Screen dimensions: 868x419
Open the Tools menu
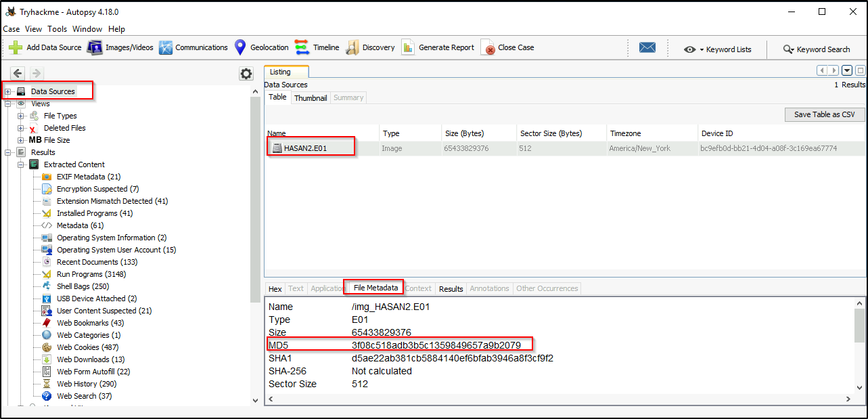point(57,28)
